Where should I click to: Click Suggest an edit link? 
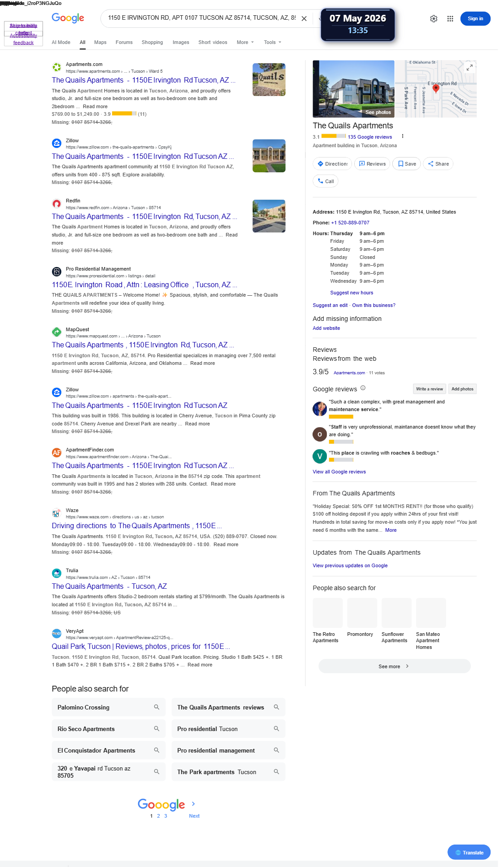pos(330,305)
